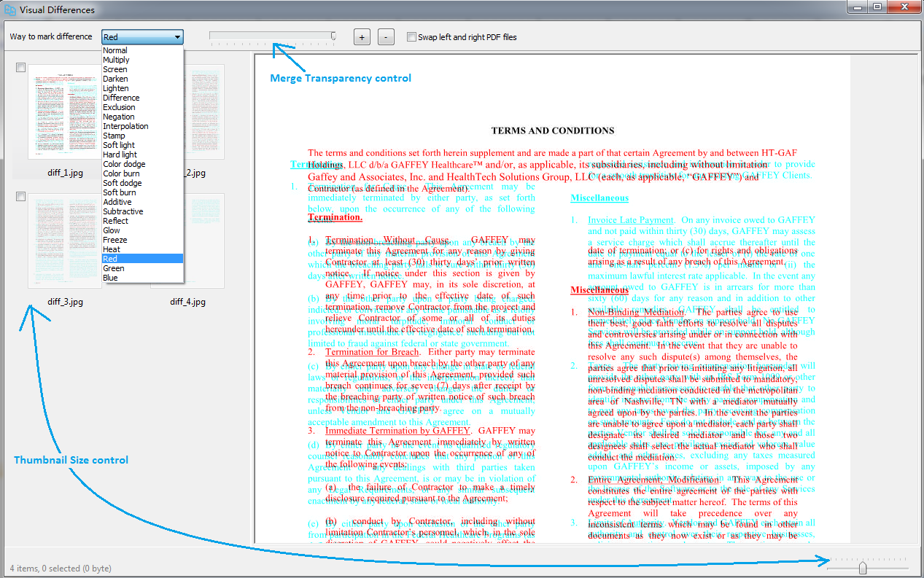This screenshot has width=924, height=578.
Task: Click the thumbnail size slider handle
Action: tap(863, 568)
